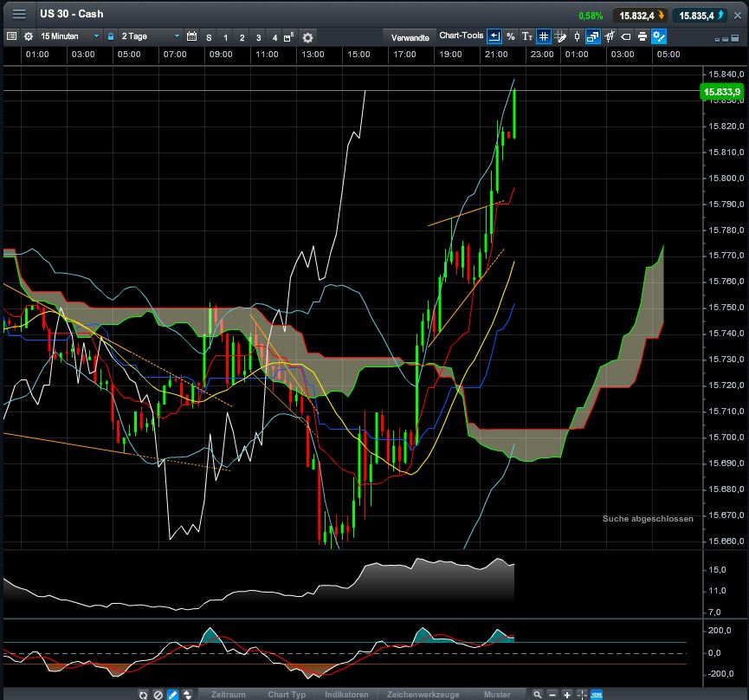Toggle the blue price scale 1234 icon
The image size is (749, 700).
(597, 695)
